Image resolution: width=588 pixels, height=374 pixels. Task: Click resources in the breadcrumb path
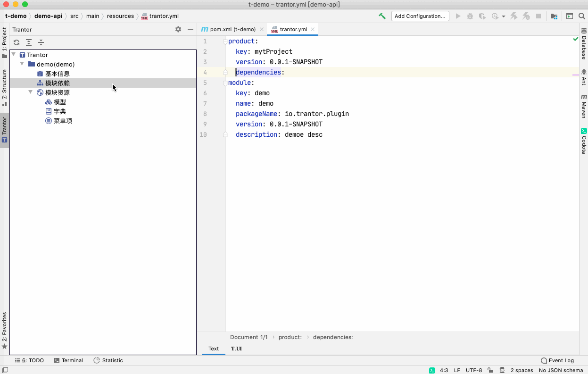point(120,16)
